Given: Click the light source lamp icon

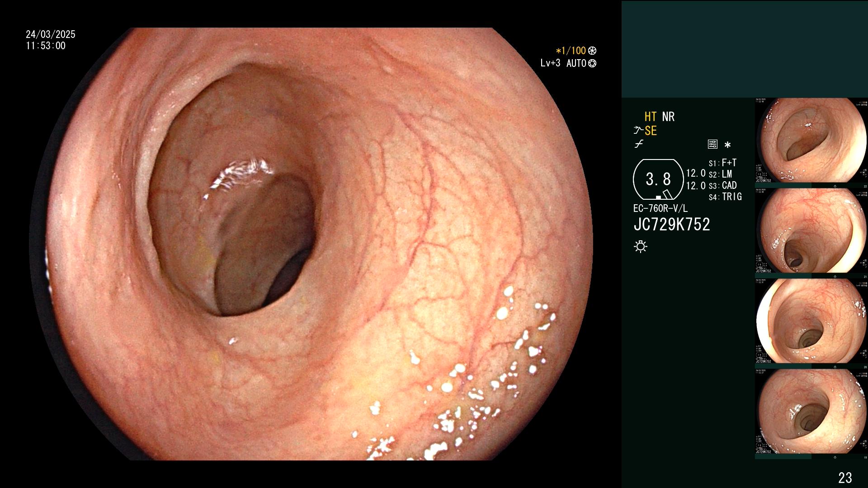Looking at the screenshot, I should (641, 246).
